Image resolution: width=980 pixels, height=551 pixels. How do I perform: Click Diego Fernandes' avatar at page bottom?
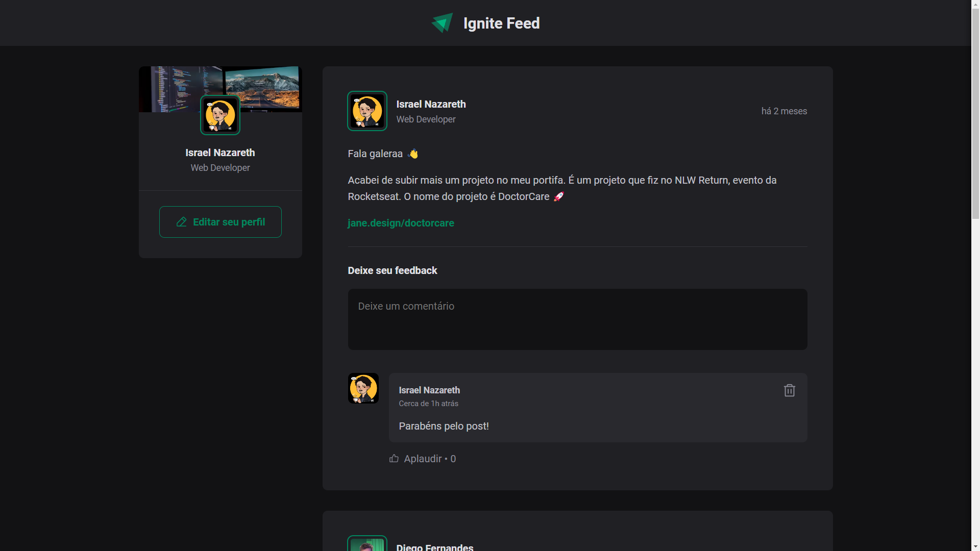tap(367, 545)
